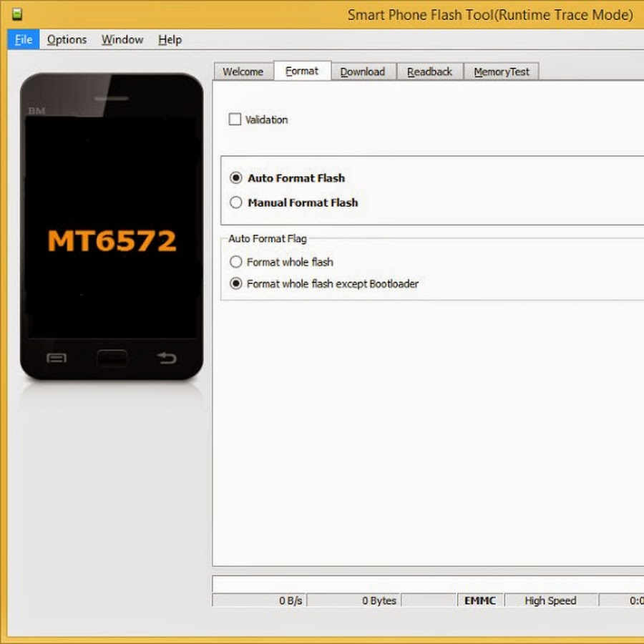Select the Format tab

point(302,71)
